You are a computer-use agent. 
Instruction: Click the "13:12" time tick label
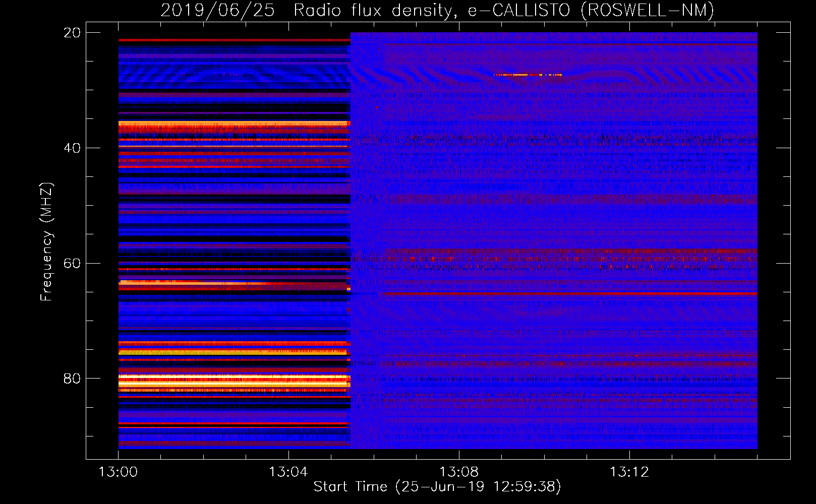click(629, 472)
